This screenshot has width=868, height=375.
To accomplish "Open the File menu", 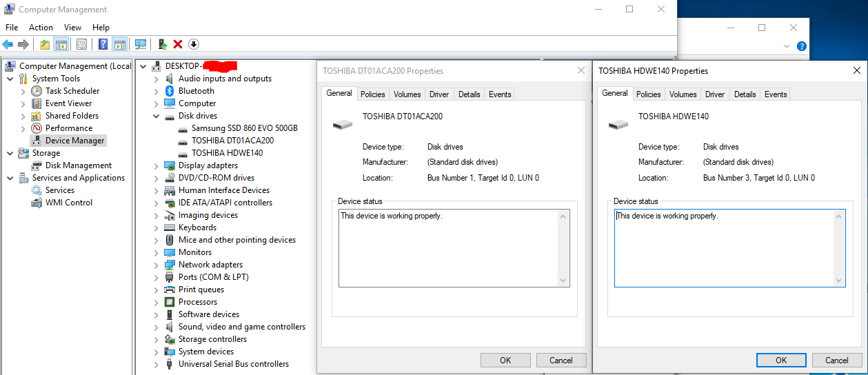I will tap(12, 28).
